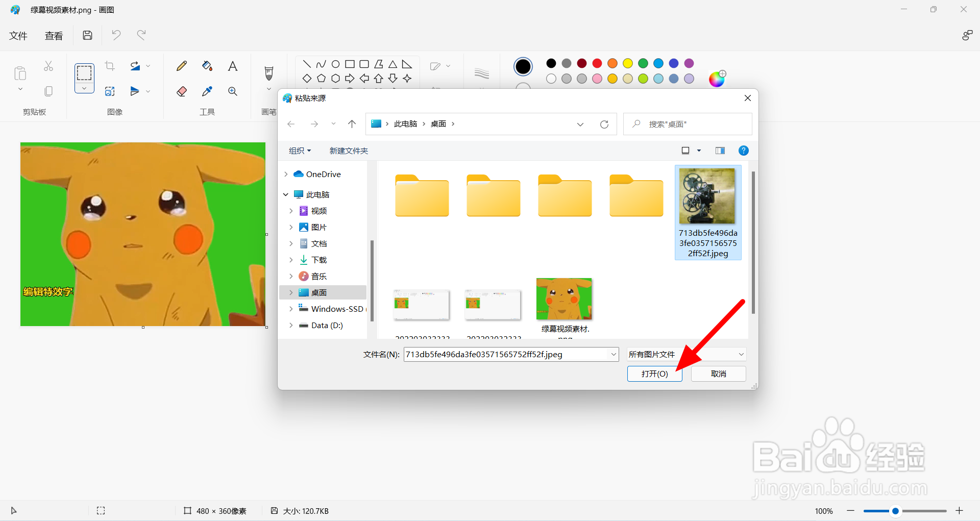Open the rotate dropdown arrow
980x521 pixels.
(148, 66)
